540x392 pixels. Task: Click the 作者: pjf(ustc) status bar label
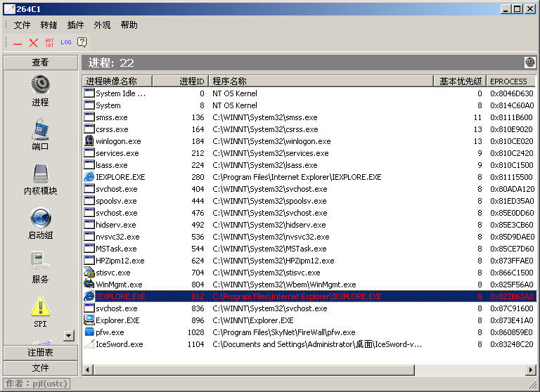point(37,384)
